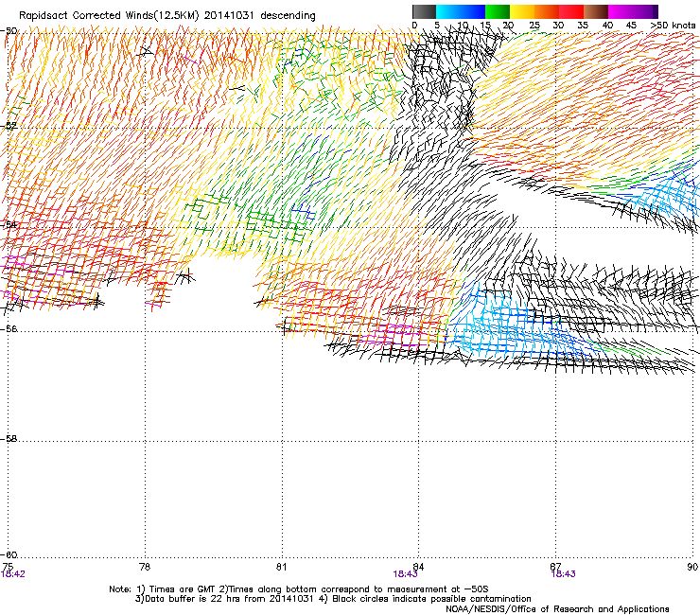This screenshot has height=615, width=700.
Task: Click the -60 latitude axis label
Action: pyautogui.click(x=9, y=555)
